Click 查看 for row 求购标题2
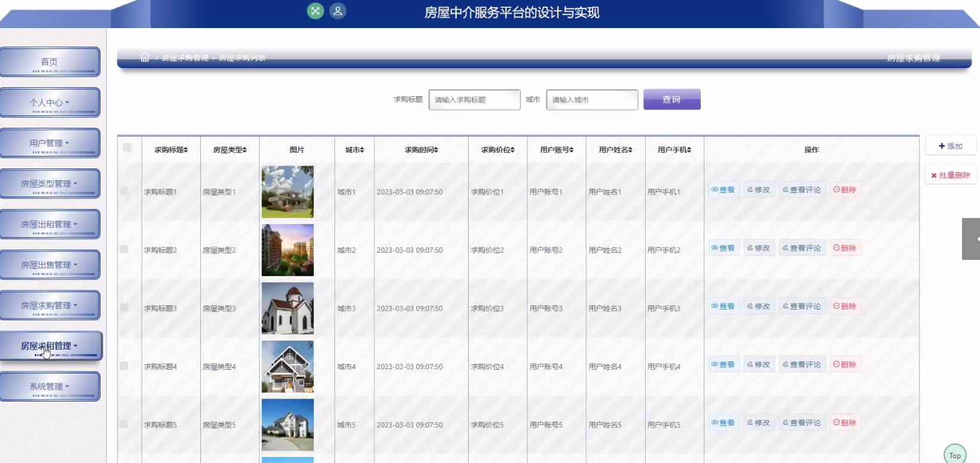This screenshot has width=980, height=463. pos(723,248)
